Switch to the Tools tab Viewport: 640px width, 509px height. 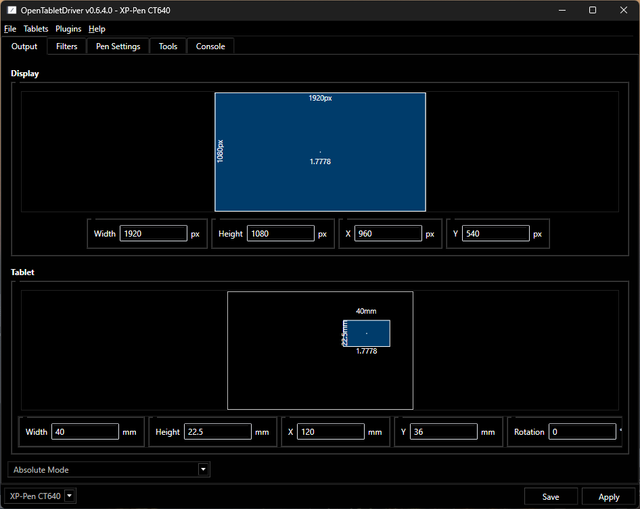pyautogui.click(x=168, y=46)
